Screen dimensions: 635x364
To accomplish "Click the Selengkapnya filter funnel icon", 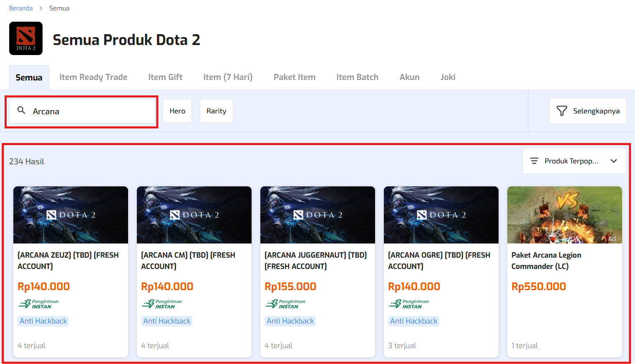I will (x=562, y=111).
